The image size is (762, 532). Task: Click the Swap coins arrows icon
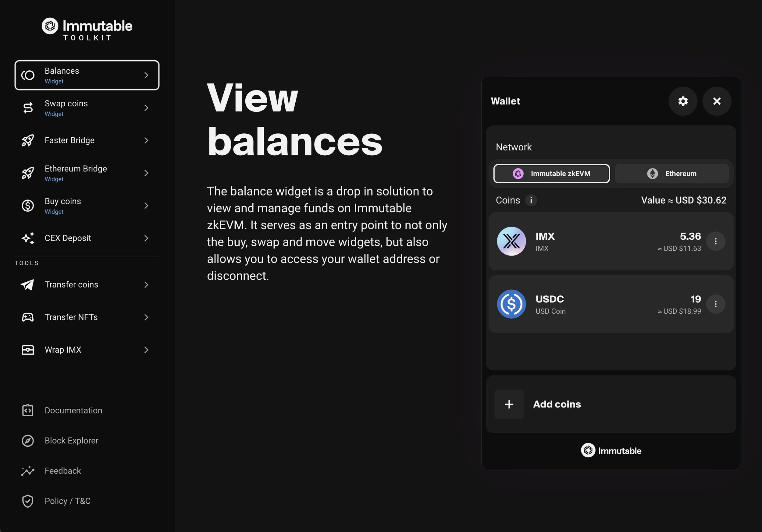pos(28,108)
